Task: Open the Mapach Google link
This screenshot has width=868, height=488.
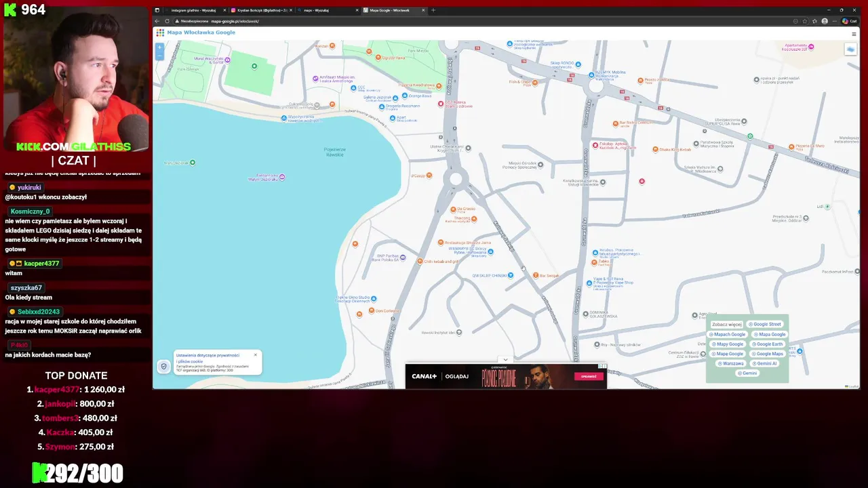Action: point(727,334)
